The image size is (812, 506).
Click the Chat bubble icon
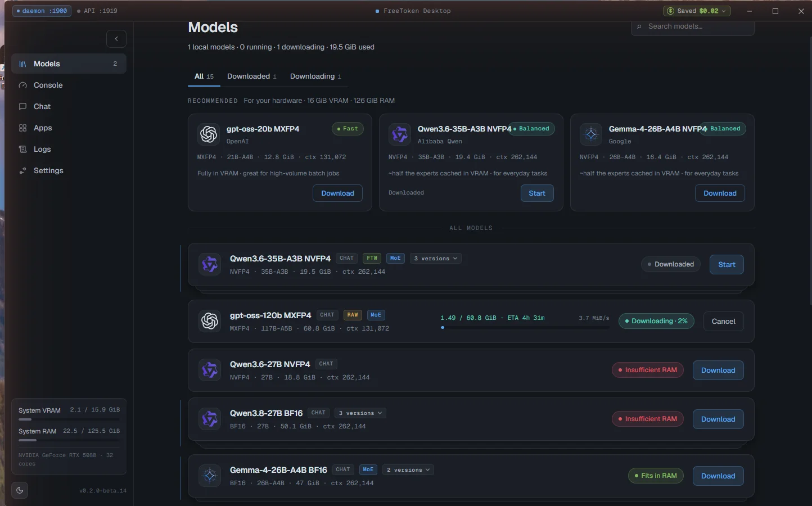coord(22,107)
